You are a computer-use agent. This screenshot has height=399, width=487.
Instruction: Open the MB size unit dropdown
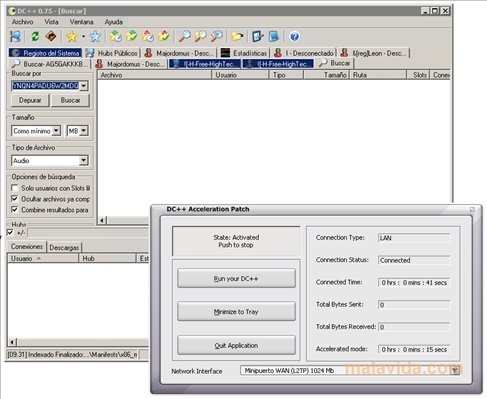pyautogui.click(x=84, y=131)
